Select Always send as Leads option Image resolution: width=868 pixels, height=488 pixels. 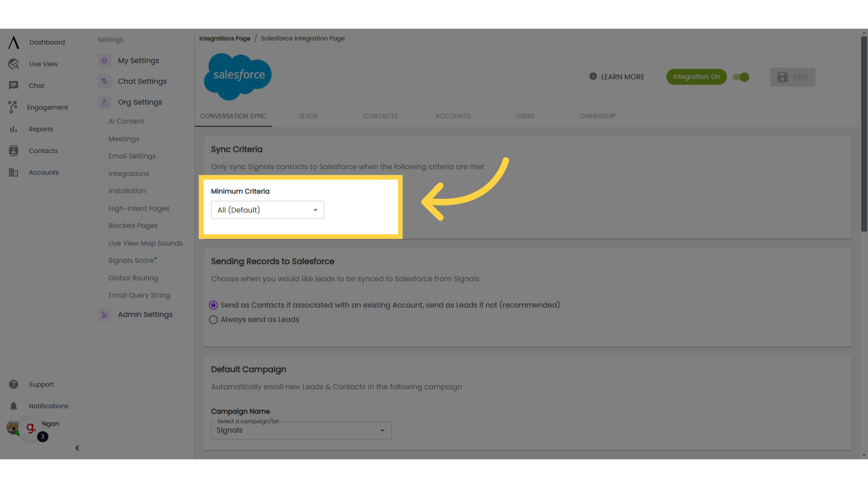tap(213, 320)
